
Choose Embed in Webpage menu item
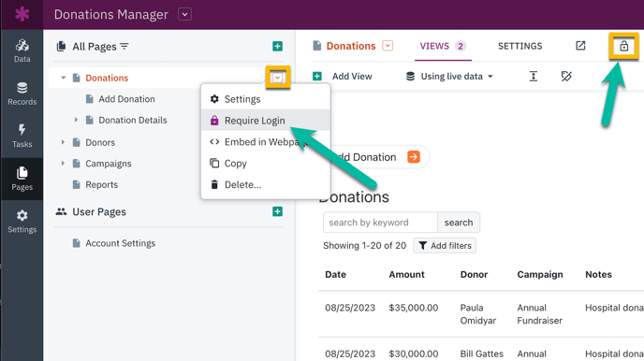tap(265, 142)
